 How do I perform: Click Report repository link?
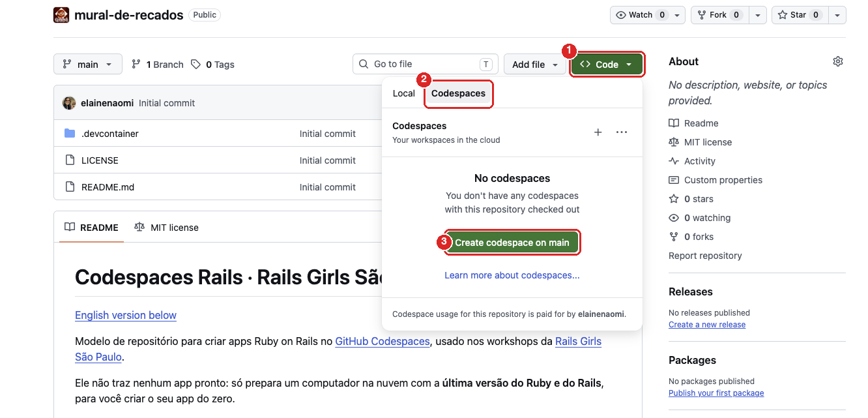pyautogui.click(x=705, y=256)
